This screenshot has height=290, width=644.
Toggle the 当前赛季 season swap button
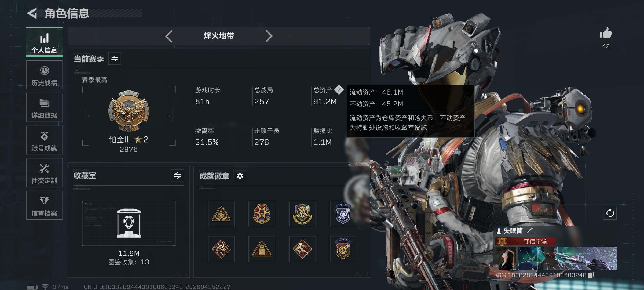114,59
